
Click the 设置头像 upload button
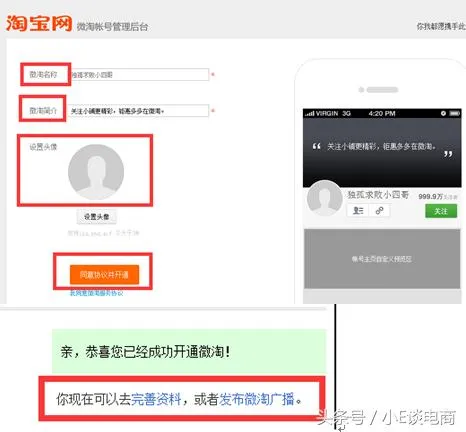coord(97,217)
